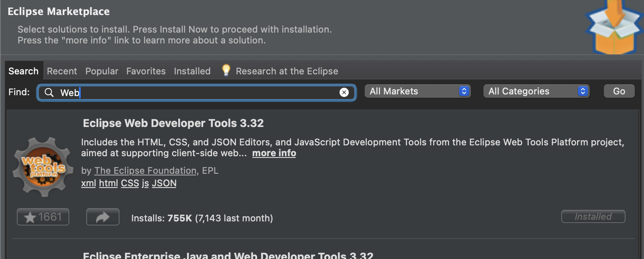The height and width of the screenshot is (259, 644).
Task: Click the CSS tag link
Action: [130, 183]
